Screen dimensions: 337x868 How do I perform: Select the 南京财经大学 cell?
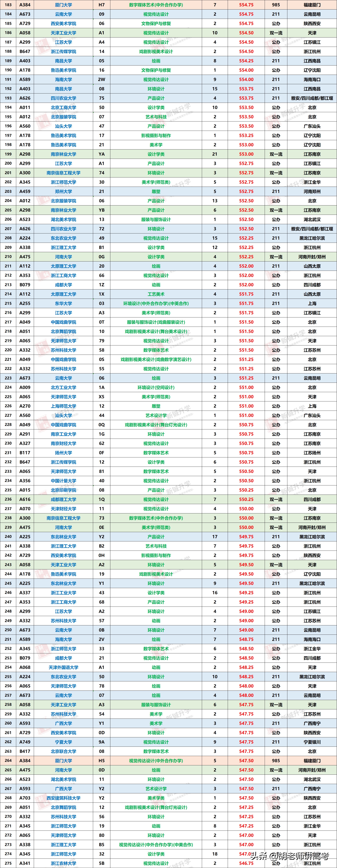click(x=63, y=444)
